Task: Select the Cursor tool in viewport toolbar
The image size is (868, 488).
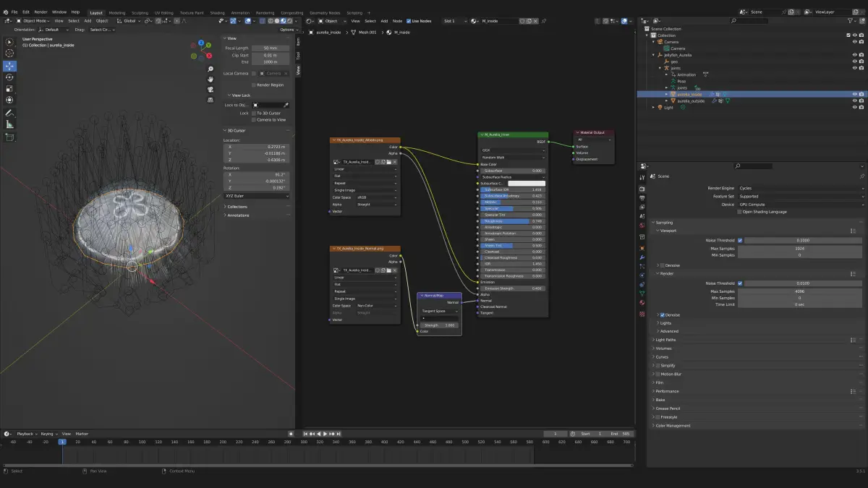Action: tap(9, 53)
